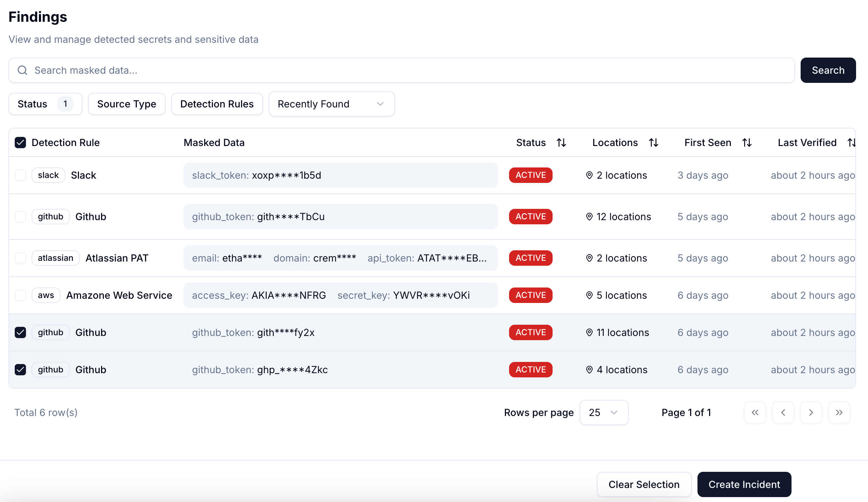Sort by Locations column arrows
Image resolution: width=868 pixels, height=502 pixels.
[653, 143]
